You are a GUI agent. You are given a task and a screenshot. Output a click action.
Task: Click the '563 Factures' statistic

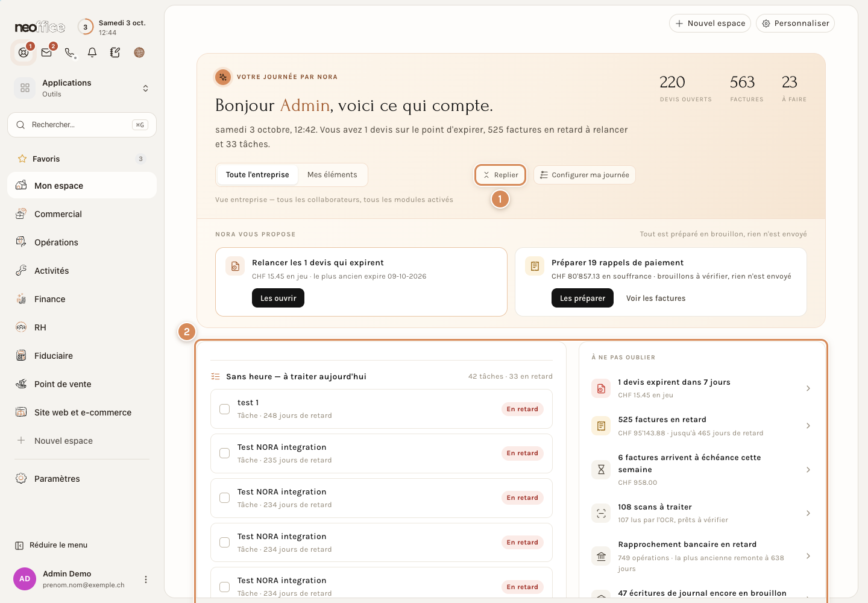coord(746,88)
